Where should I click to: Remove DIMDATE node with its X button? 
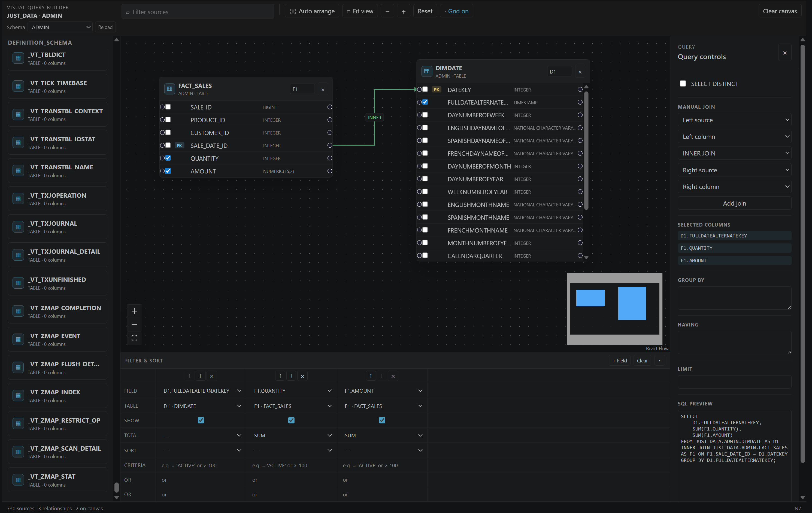pos(580,72)
